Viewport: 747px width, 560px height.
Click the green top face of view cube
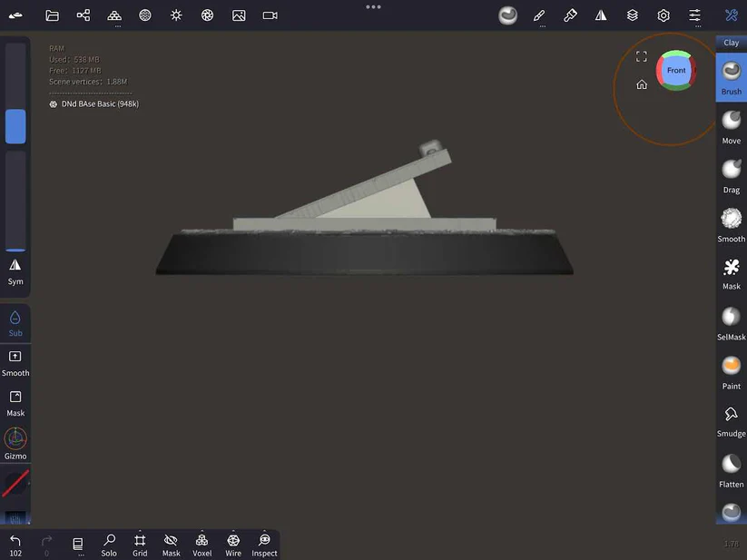(x=675, y=54)
